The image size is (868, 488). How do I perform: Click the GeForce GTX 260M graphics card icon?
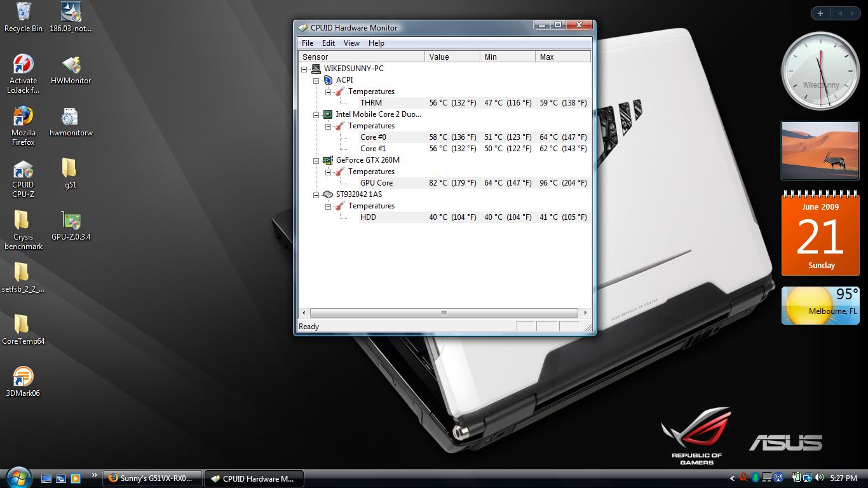(328, 160)
